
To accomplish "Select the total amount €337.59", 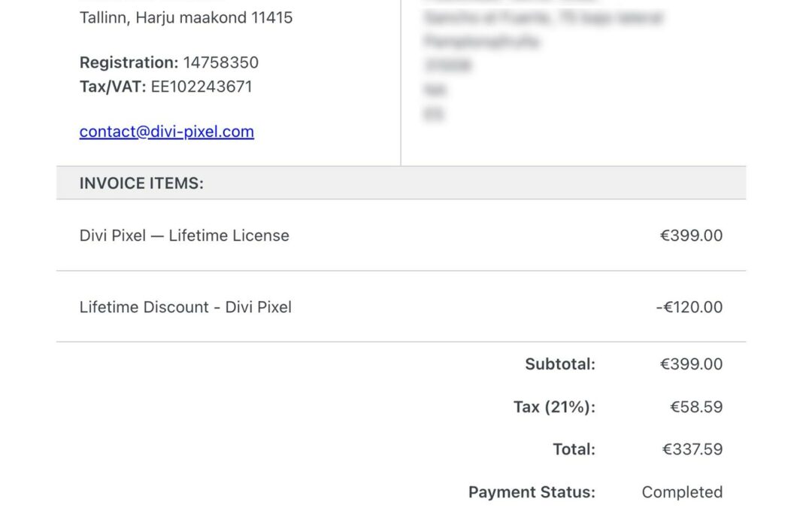I will point(692,449).
